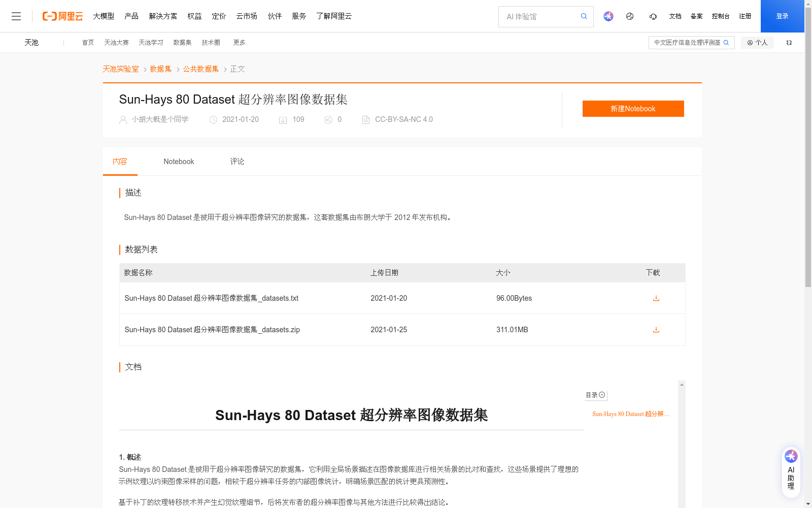Click the 96.00Bytes size cell
812x508 pixels.
tap(514, 298)
